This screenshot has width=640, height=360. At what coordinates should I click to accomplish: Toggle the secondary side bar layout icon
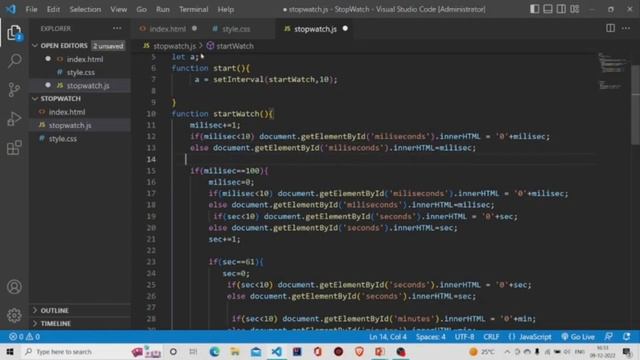coord(561,9)
